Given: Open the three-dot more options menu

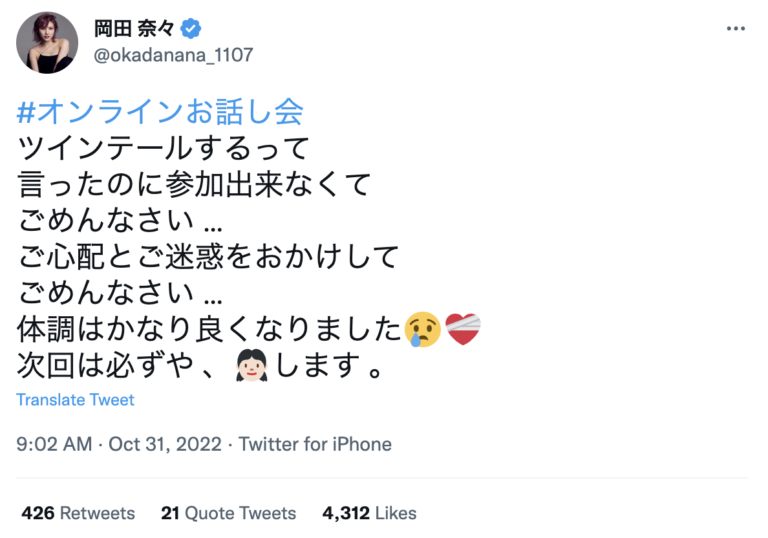Looking at the screenshot, I should (x=736, y=28).
